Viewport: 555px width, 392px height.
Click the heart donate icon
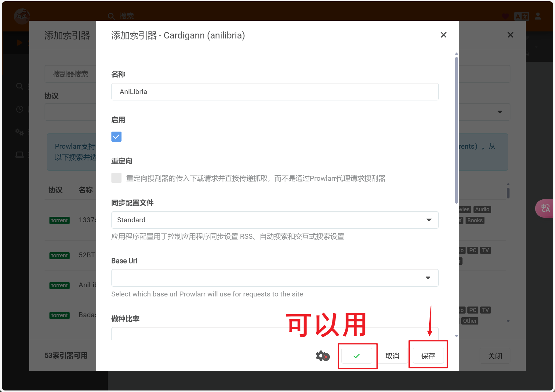506,16
